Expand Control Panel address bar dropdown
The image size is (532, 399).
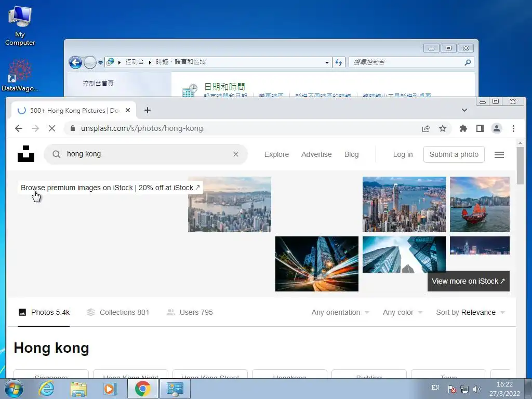[x=327, y=63]
